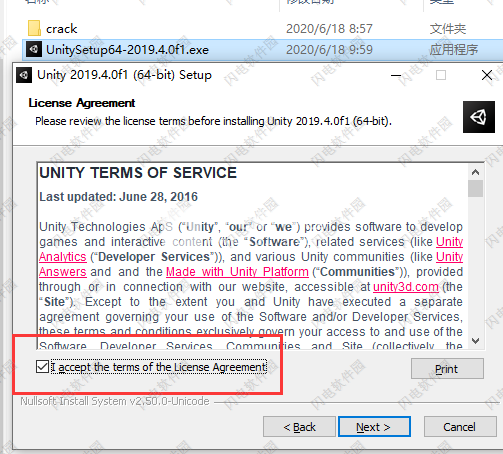Click the < Back button
Screen dimensions: 503x454
point(299,426)
